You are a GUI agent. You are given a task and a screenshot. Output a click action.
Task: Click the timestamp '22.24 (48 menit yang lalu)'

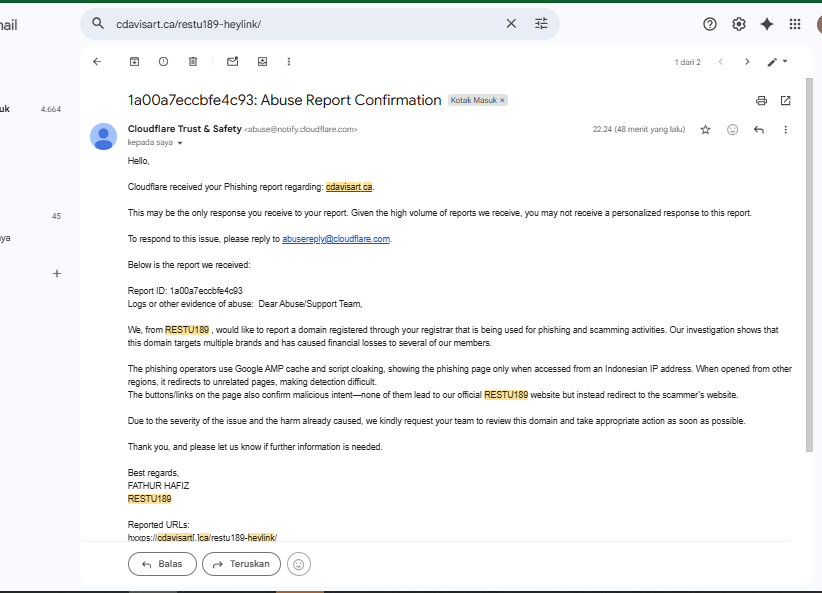point(639,130)
